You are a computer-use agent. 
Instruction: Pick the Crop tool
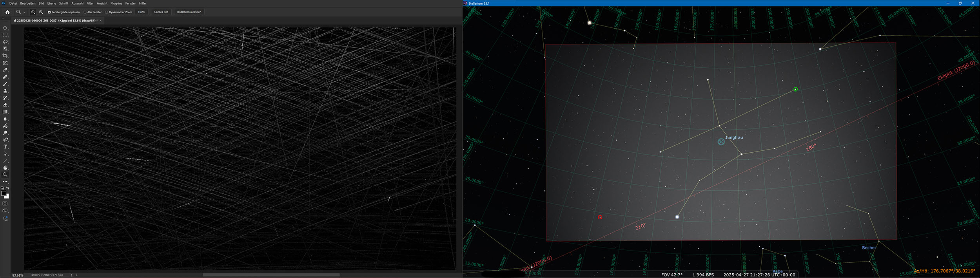[x=5, y=56]
